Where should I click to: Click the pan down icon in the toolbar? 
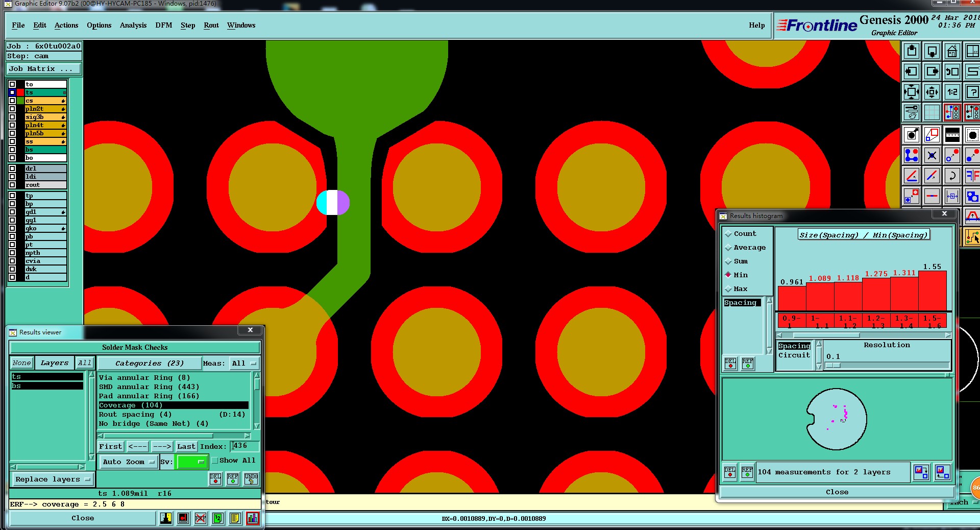pos(932,52)
